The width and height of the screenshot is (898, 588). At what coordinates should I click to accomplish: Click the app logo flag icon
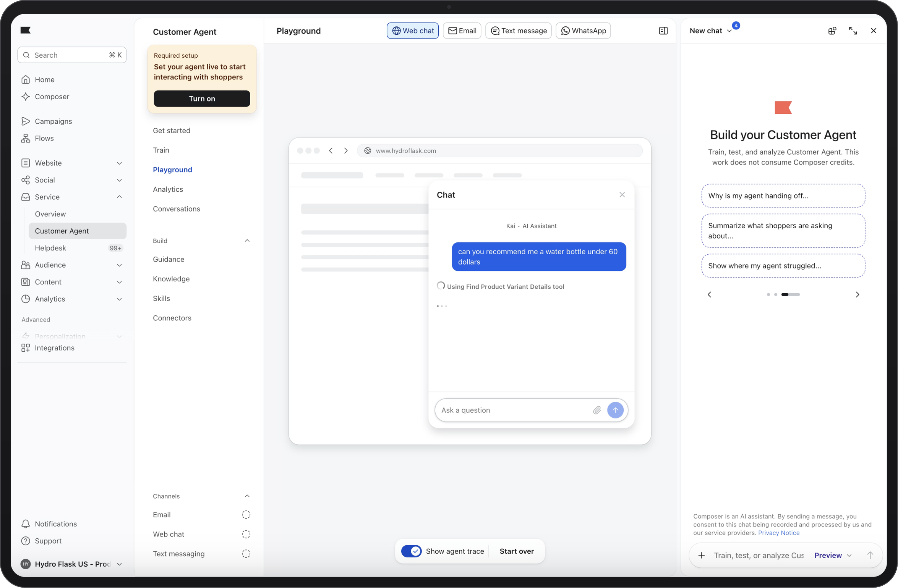tap(26, 30)
